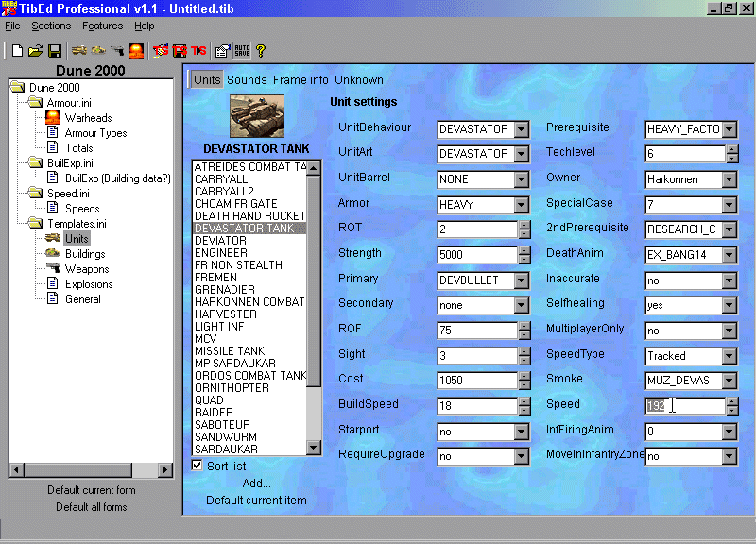The width and height of the screenshot is (756, 544).
Task: Toggle the Sort list checkbox
Action: (198, 466)
